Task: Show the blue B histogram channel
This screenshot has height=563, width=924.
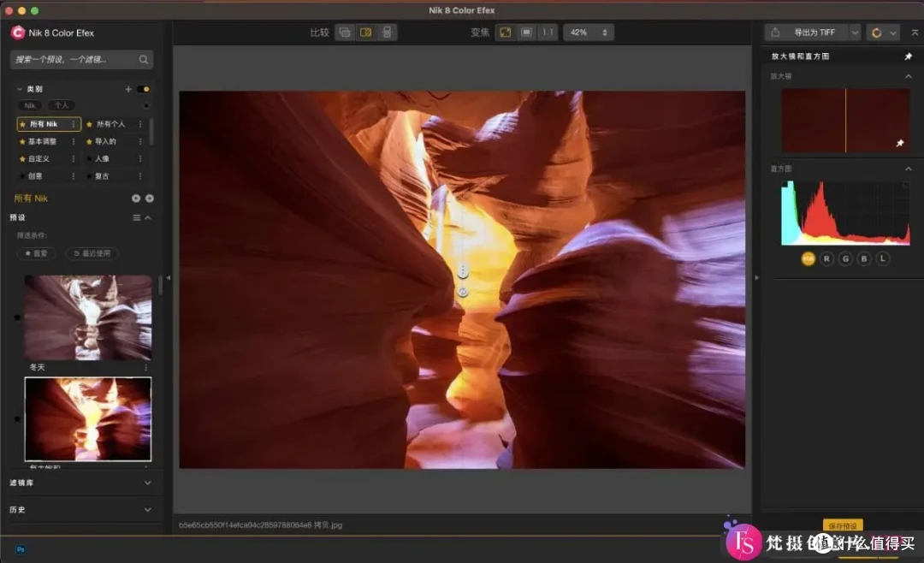Action: 864,258
